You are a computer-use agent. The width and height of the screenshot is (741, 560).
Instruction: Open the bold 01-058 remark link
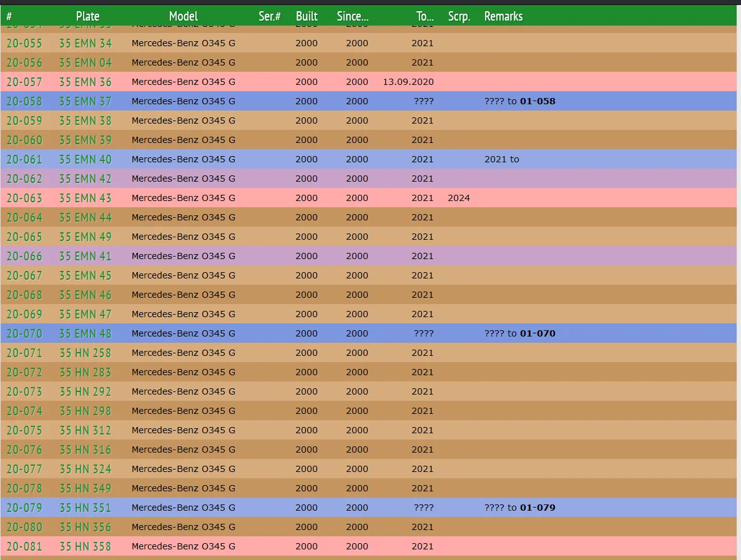(537, 101)
